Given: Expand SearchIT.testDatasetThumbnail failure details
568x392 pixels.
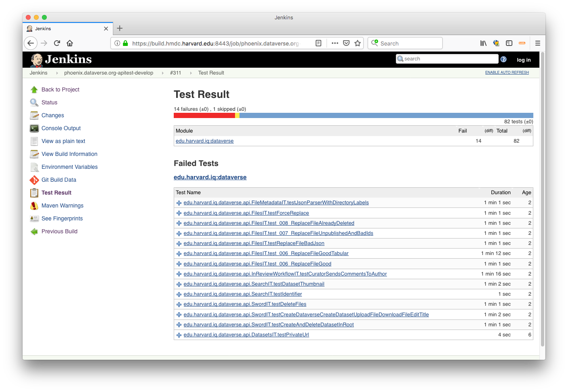Looking at the screenshot, I should (x=179, y=284).
